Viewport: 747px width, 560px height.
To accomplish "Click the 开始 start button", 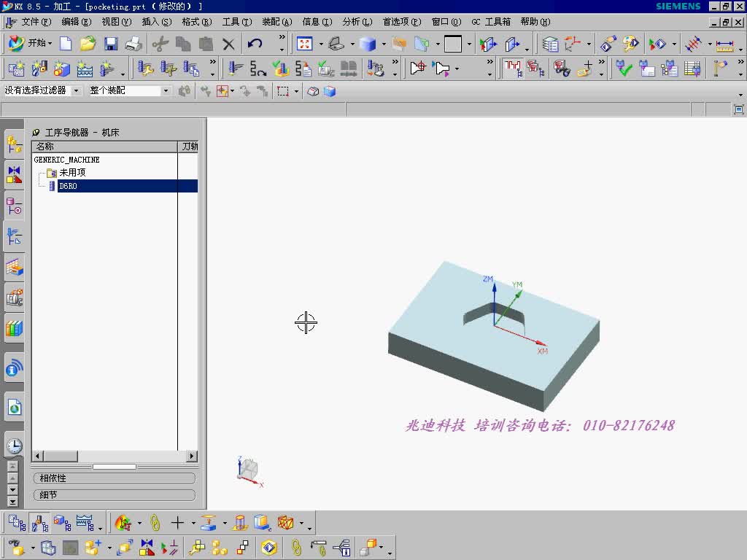I will 29,43.
